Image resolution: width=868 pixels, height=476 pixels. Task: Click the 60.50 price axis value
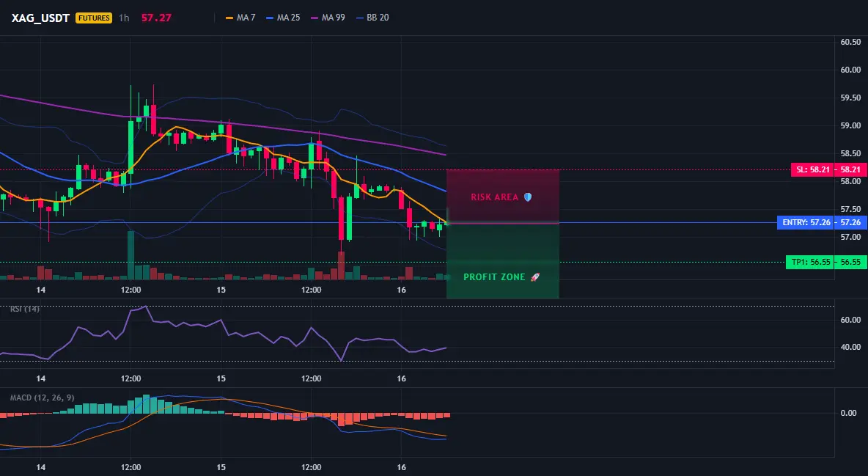850,42
